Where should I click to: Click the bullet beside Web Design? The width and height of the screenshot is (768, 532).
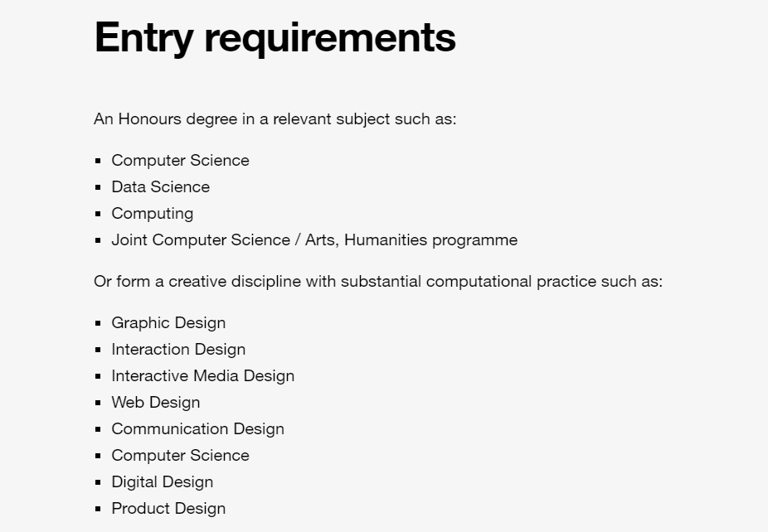(98, 402)
